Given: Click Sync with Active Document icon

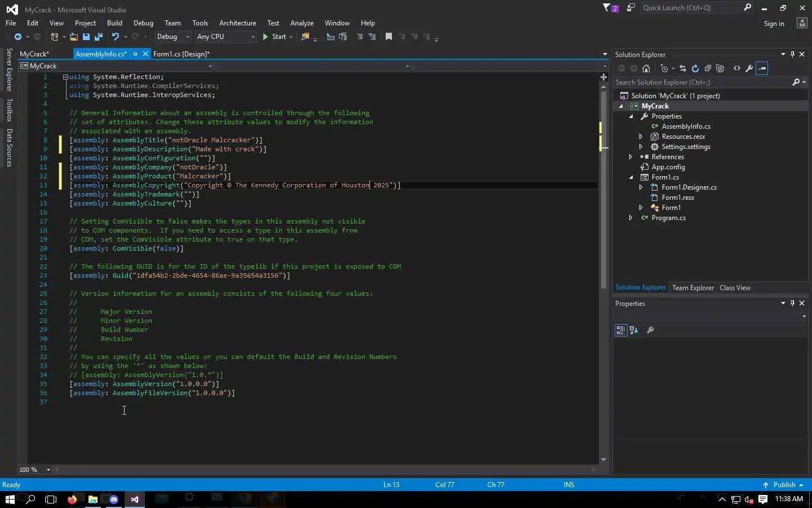Looking at the screenshot, I should pyautogui.click(x=683, y=68).
